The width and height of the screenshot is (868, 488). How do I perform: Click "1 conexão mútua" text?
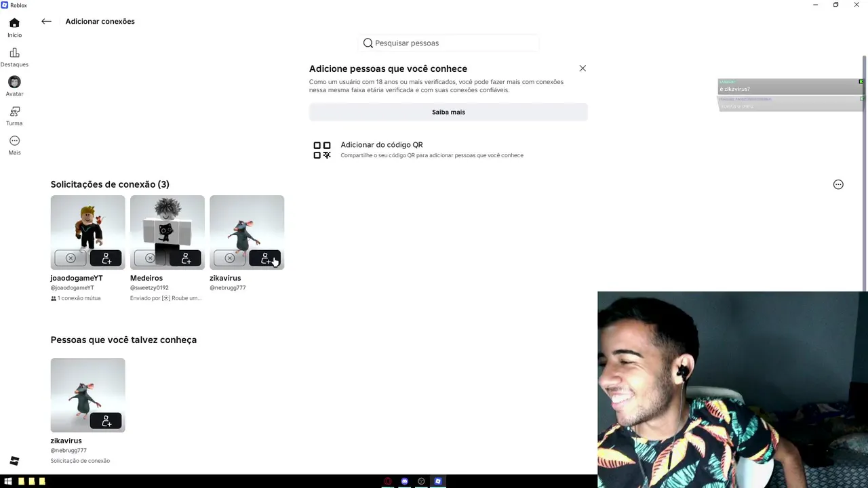(79, 298)
